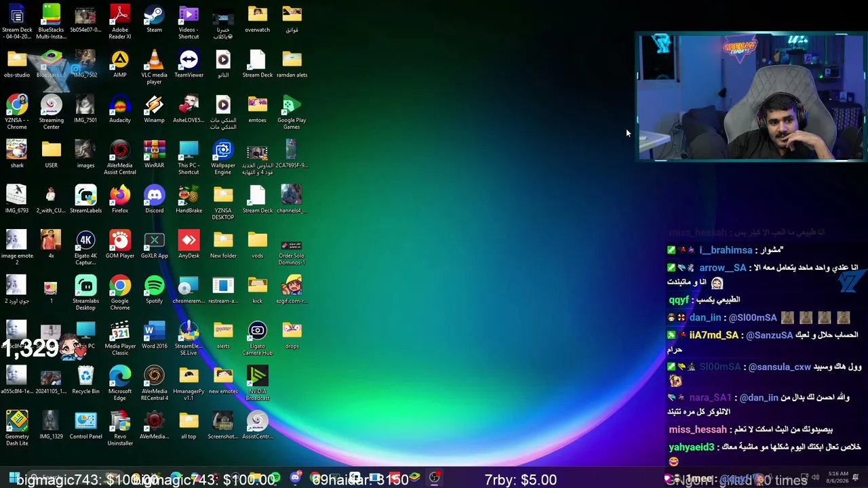Open the Videos - Shortcut icon
868x488 pixels.
tap(189, 21)
